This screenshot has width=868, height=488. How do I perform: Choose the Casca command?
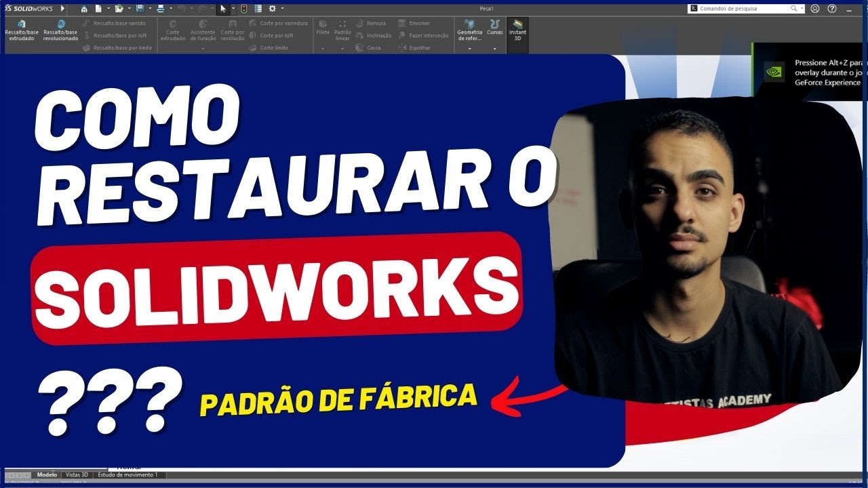pos(368,47)
